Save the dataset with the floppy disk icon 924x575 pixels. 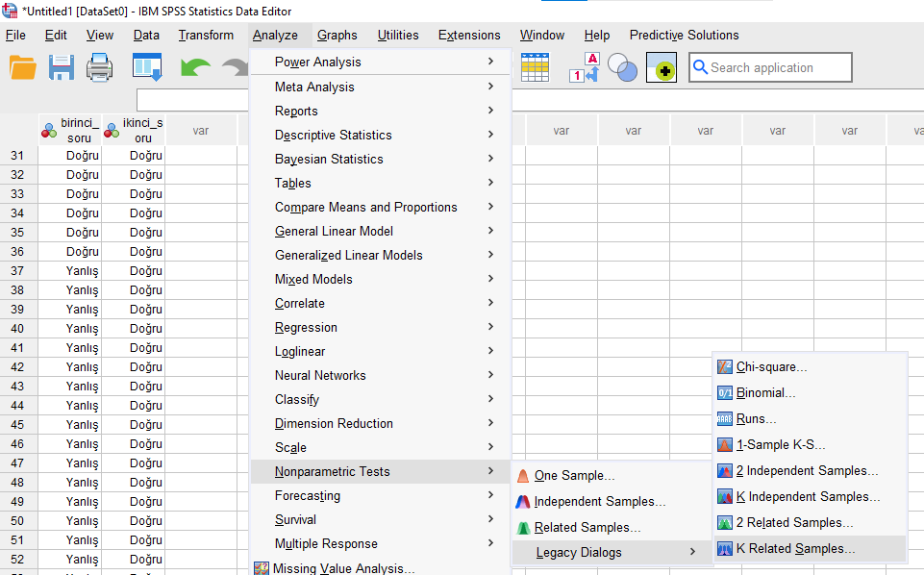62,68
